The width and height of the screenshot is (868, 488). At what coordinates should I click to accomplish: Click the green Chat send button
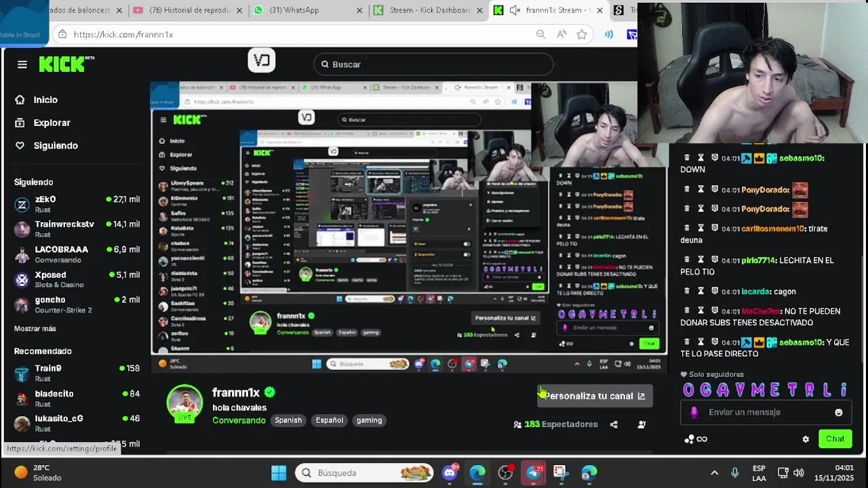click(x=835, y=439)
